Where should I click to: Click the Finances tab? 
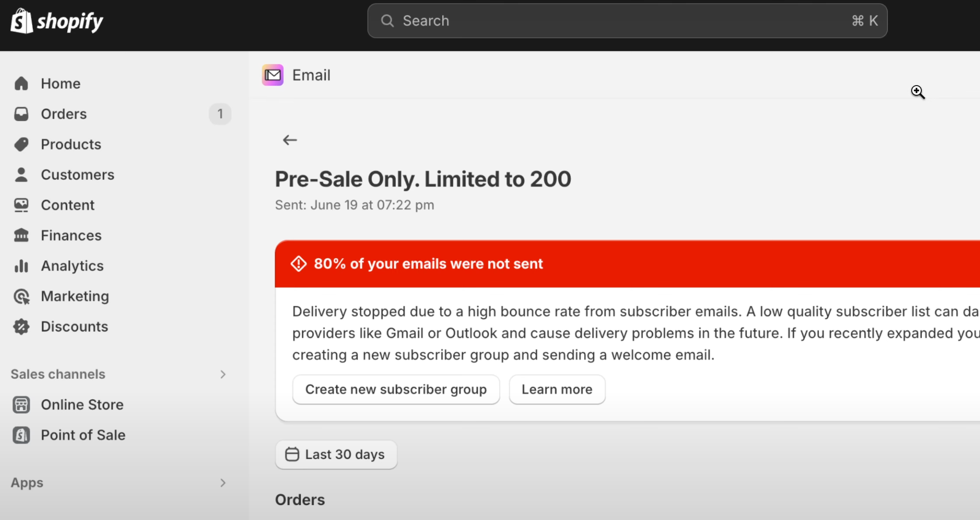70,235
